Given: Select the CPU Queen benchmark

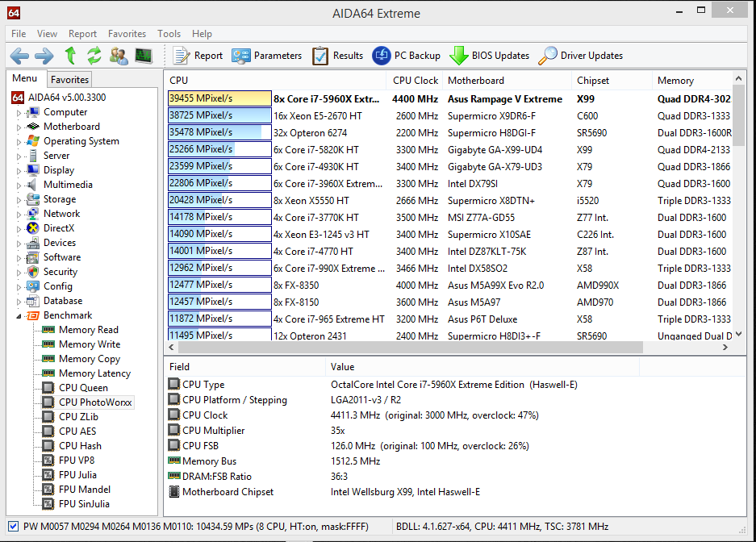Looking at the screenshot, I should (x=83, y=388).
